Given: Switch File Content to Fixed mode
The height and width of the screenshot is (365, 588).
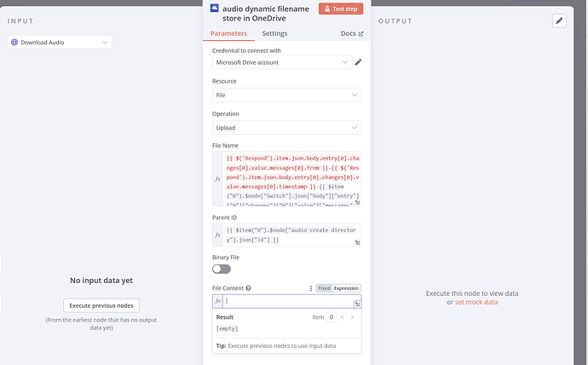Looking at the screenshot, I should coord(324,288).
